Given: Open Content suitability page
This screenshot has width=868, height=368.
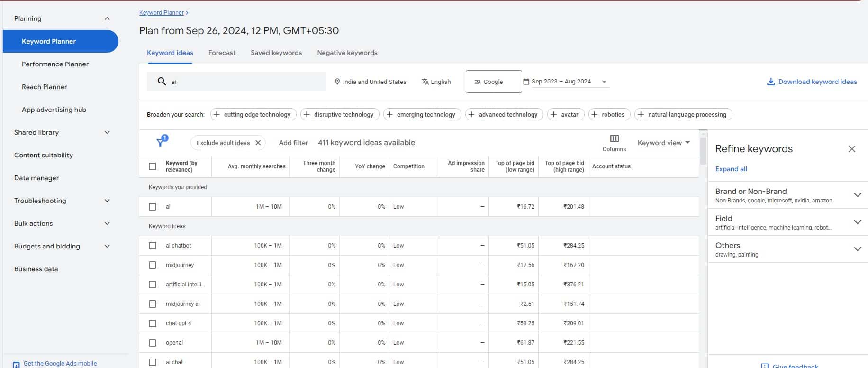Looking at the screenshot, I should (44, 155).
